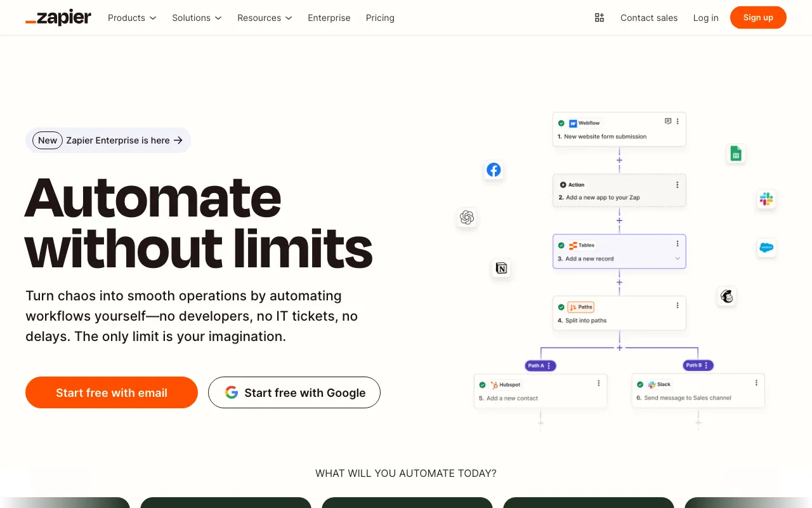This screenshot has width=812, height=508.
Task: Click Contact sales link
Action: coord(649,18)
